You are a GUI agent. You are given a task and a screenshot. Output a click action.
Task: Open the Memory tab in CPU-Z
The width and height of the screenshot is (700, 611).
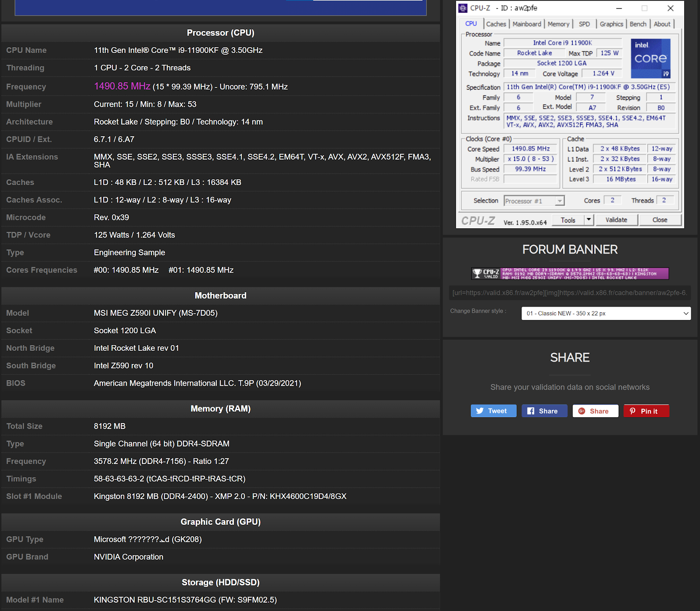point(559,24)
